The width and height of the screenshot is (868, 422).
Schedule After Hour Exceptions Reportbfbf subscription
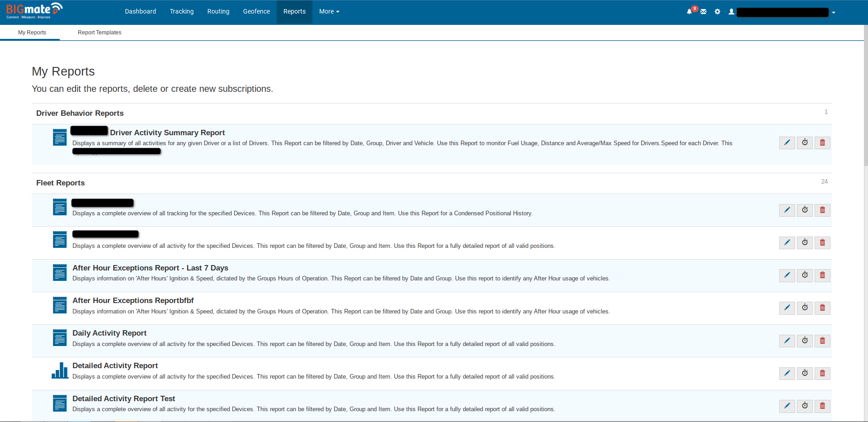point(805,308)
